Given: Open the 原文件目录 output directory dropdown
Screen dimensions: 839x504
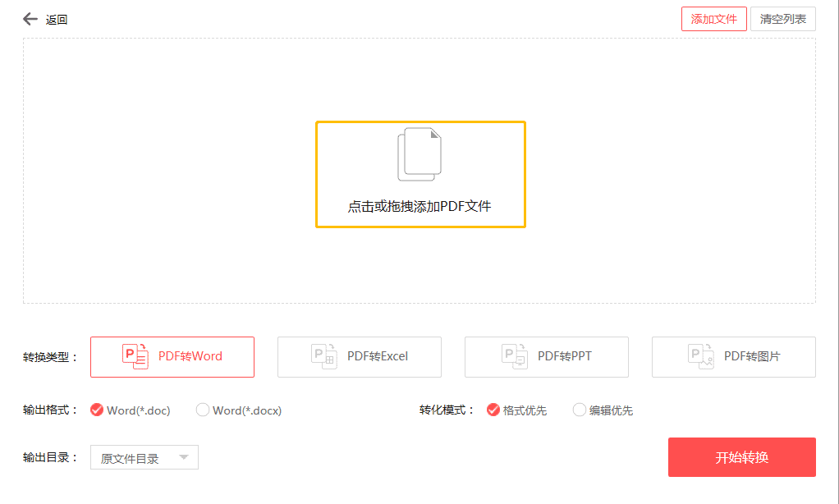Looking at the screenshot, I should pyautogui.click(x=144, y=457).
